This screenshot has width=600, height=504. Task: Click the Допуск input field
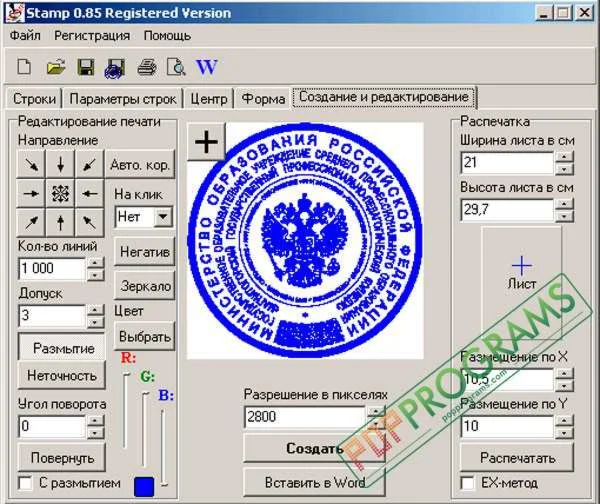[x=52, y=316]
